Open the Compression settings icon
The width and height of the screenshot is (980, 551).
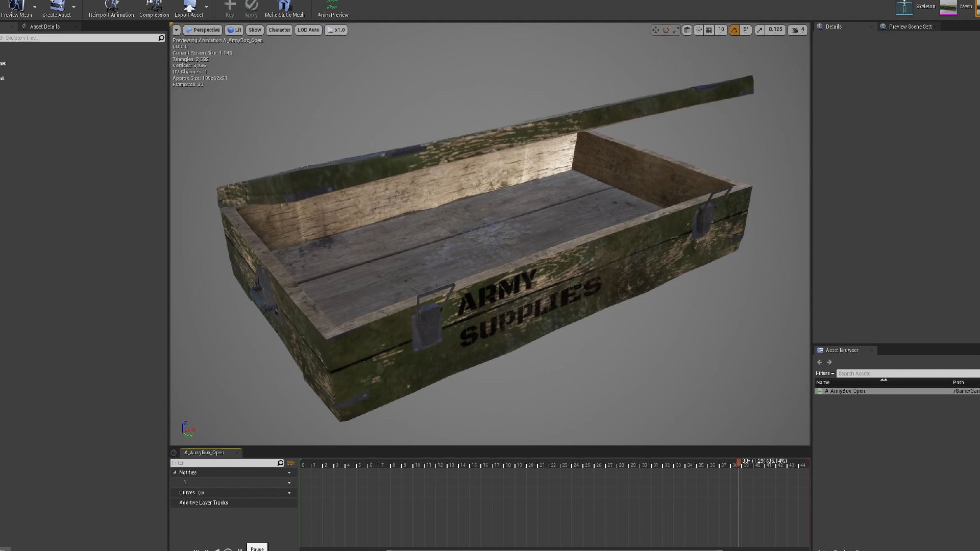(x=154, y=6)
